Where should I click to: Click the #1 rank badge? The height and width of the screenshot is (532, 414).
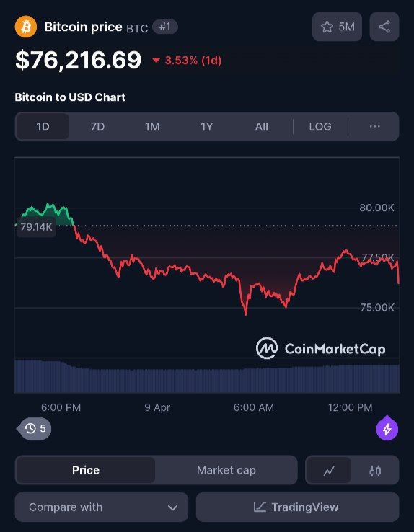[165, 27]
